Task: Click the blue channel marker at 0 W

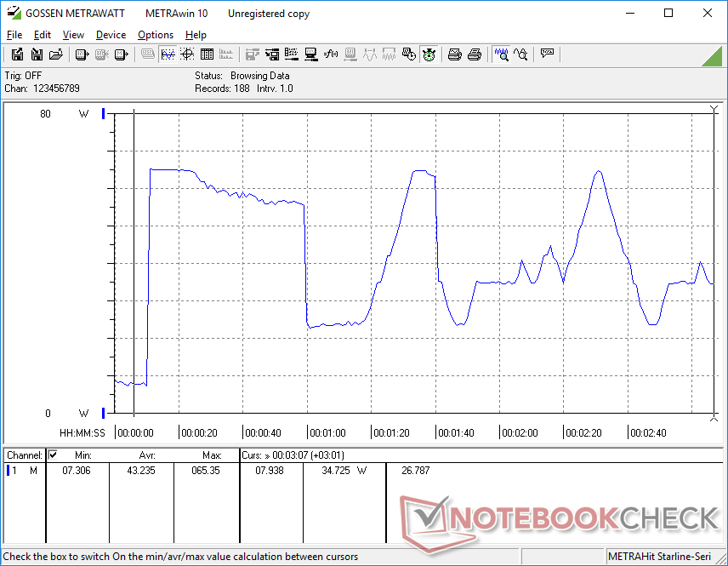Action: (x=103, y=413)
